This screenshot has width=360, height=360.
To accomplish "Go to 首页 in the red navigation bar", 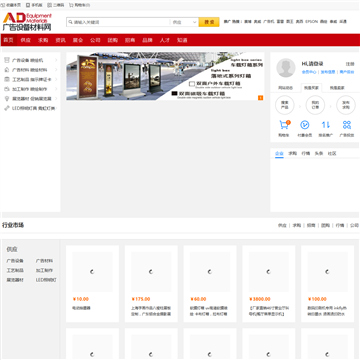I will coord(8,40).
